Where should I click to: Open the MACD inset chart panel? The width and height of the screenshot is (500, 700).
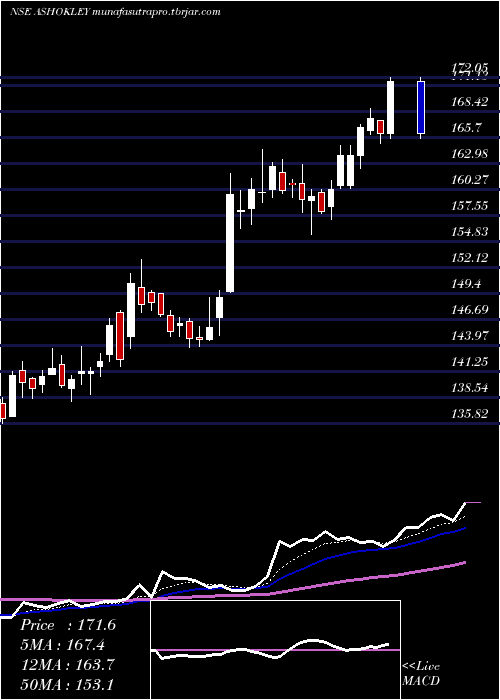pyautogui.click(x=275, y=650)
